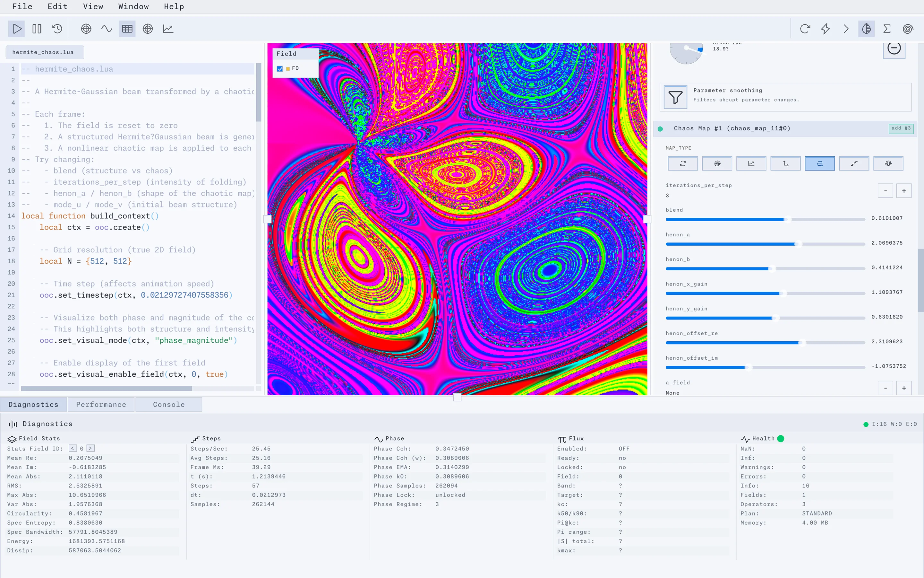Click the spiral icon at toolbar end

(908, 29)
